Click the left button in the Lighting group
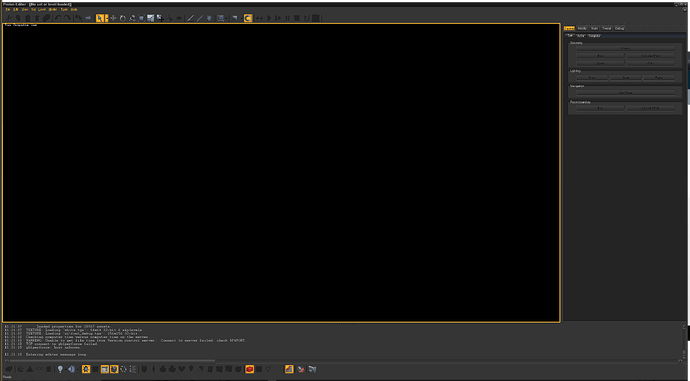This screenshot has width=690, height=381. pos(592,77)
